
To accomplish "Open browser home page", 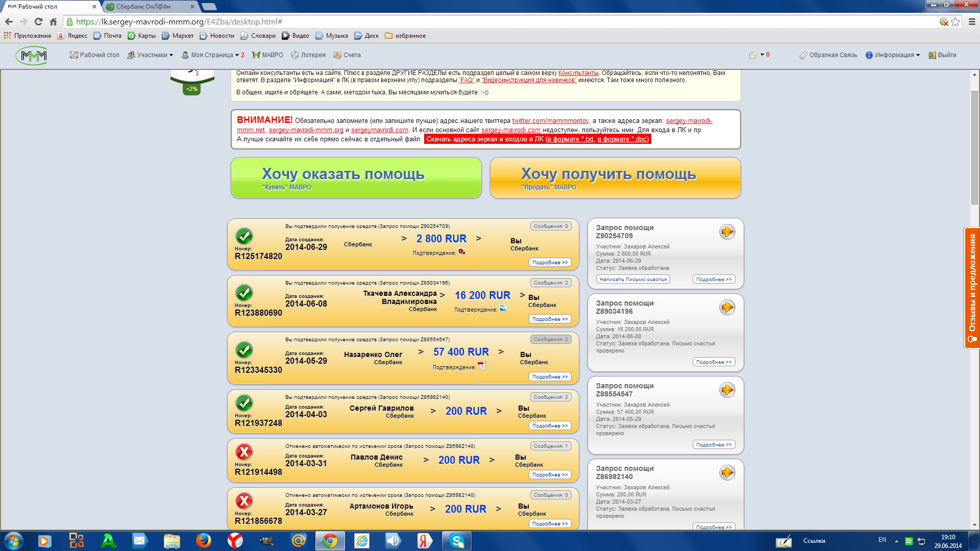I will [53, 21].
